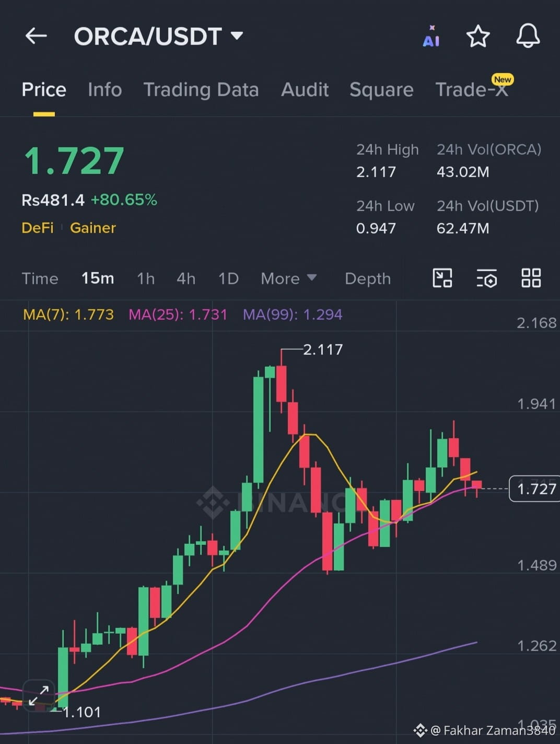Tap the MA(25): 1.731 indicator label
The height and width of the screenshot is (744, 560).
tap(178, 315)
